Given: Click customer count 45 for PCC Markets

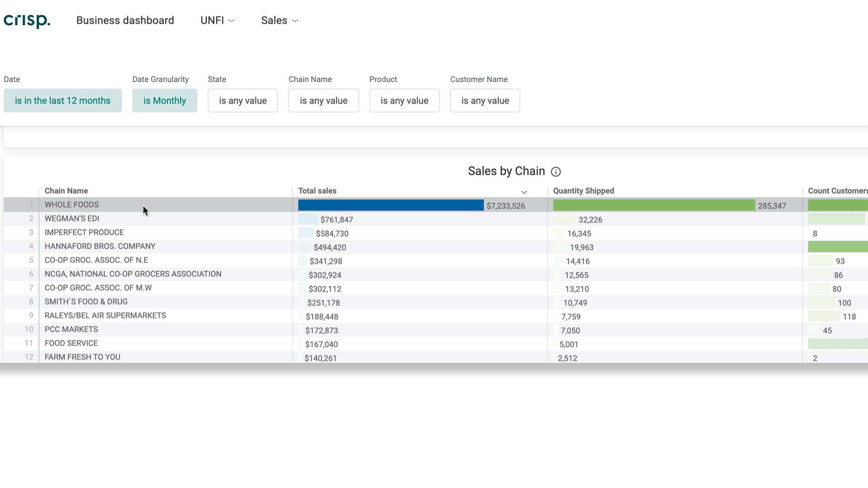Looking at the screenshot, I should [827, 331].
